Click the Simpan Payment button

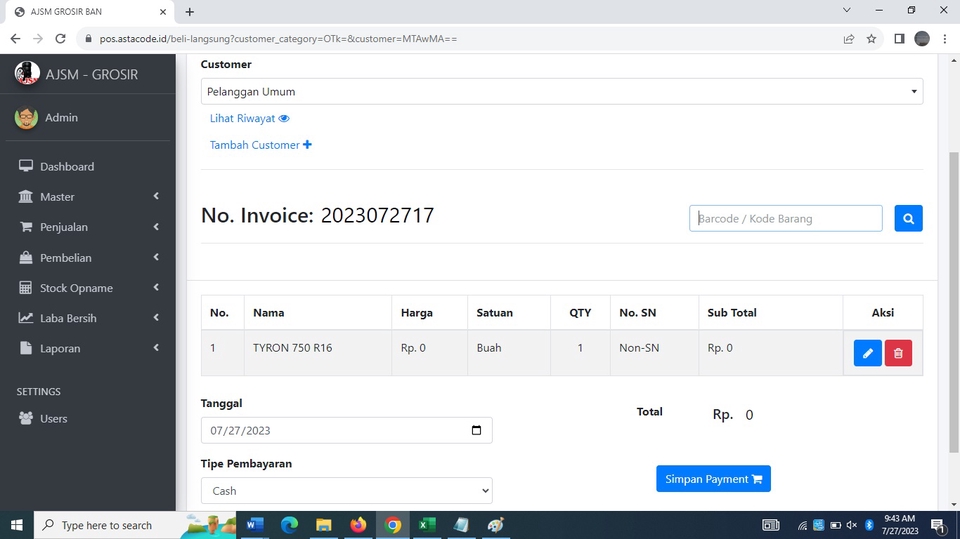click(x=713, y=479)
